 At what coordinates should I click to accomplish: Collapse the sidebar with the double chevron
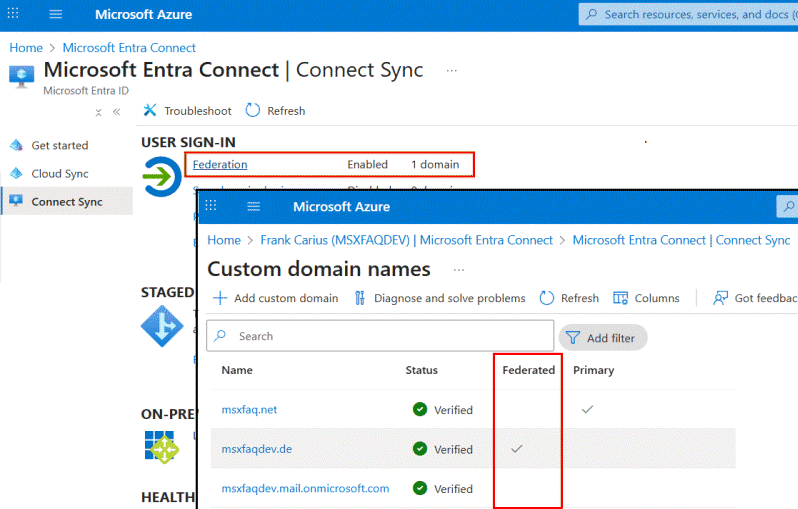pyautogui.click(x=116, y=112)
